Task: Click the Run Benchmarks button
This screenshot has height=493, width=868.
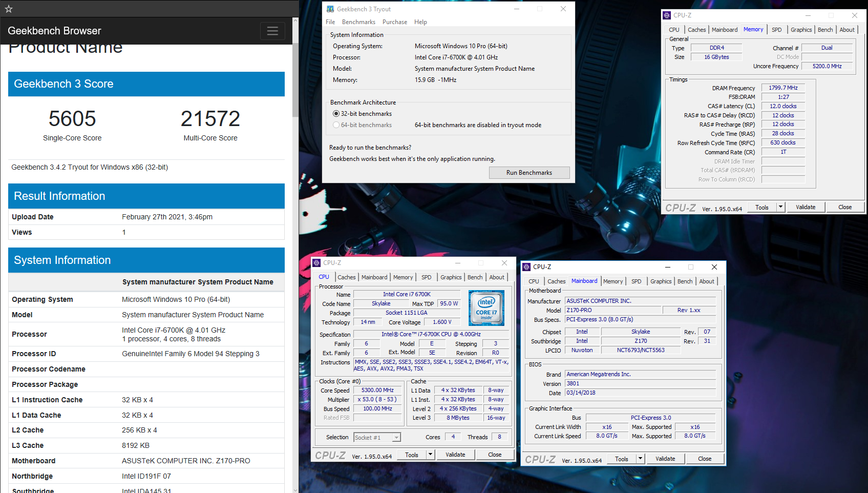Action: coord(529,173)
